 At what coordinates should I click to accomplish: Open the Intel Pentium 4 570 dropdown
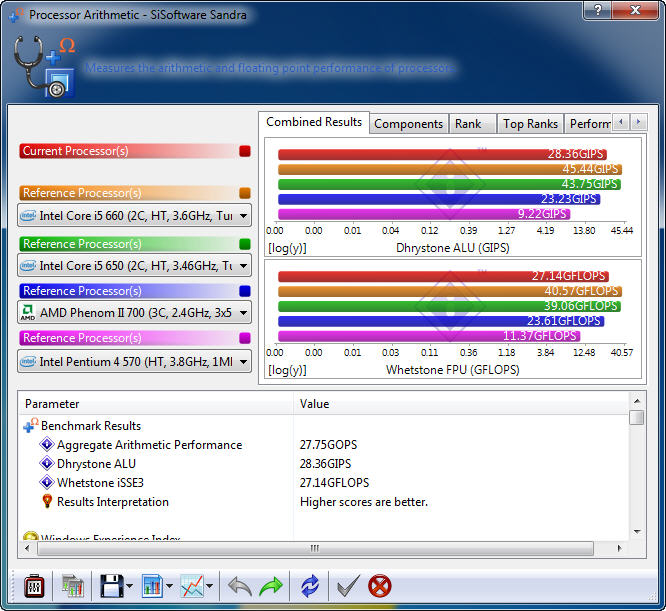tap(134, 362)
